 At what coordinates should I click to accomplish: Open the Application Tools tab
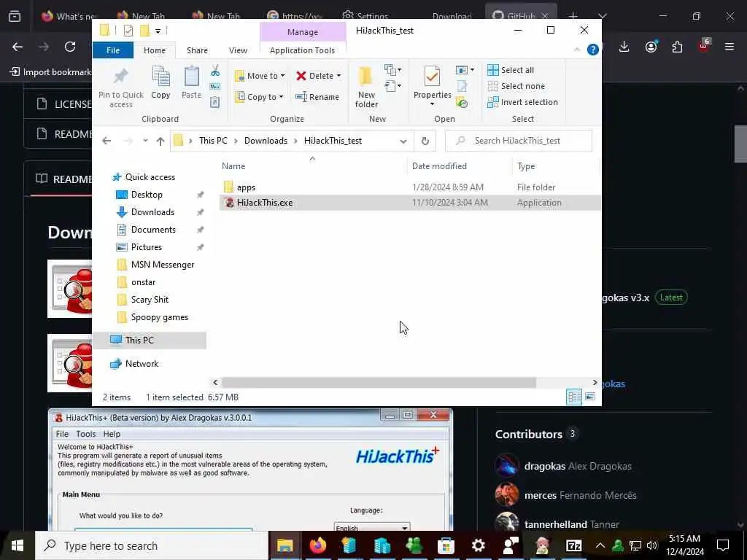point(302,50)
